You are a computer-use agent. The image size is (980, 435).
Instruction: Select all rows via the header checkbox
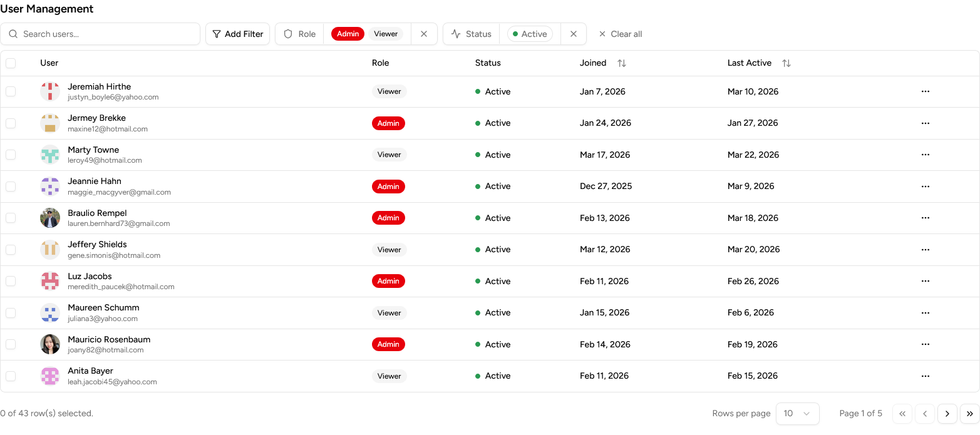pyautogui.click(x=10, y=63)
